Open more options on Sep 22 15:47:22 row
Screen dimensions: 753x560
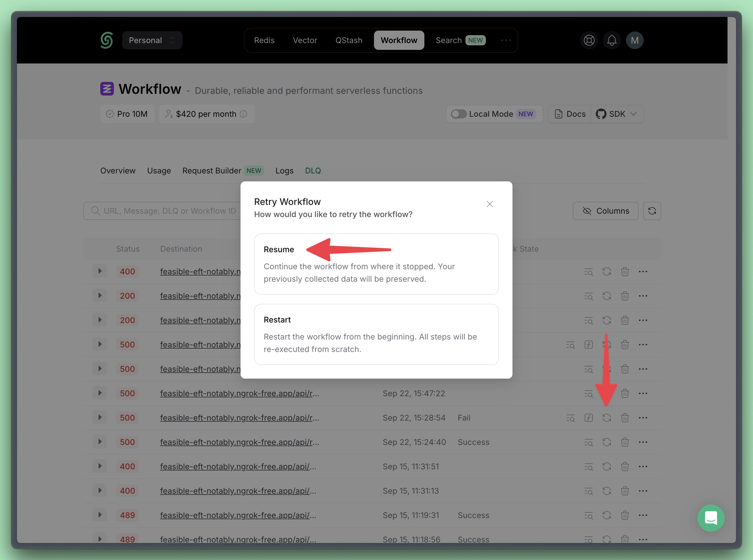coord(643,393)
